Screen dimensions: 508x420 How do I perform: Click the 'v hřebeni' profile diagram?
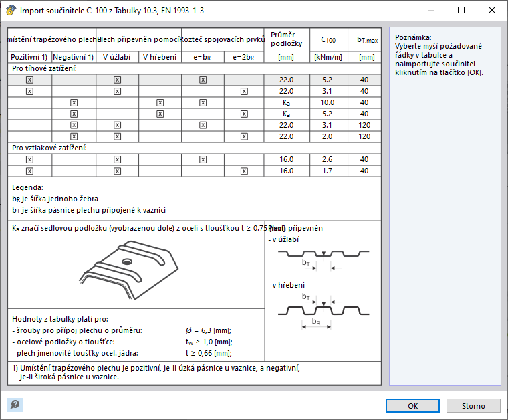click(x=324, y=311)
